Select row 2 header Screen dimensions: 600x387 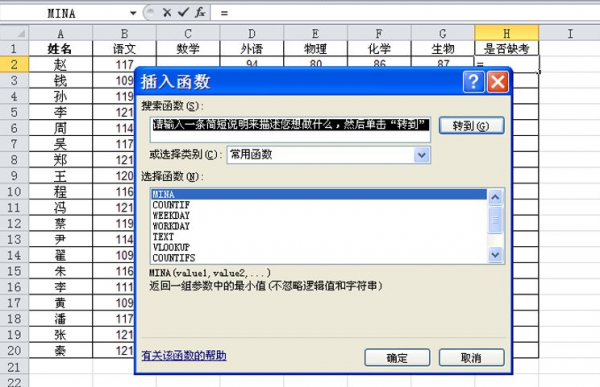click(x=15, y=64)
